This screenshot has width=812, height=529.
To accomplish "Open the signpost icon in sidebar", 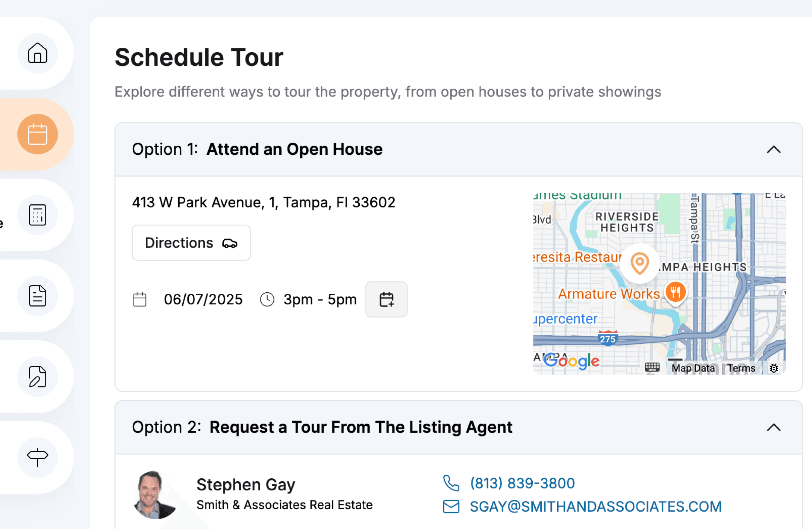I will [38, 457].
